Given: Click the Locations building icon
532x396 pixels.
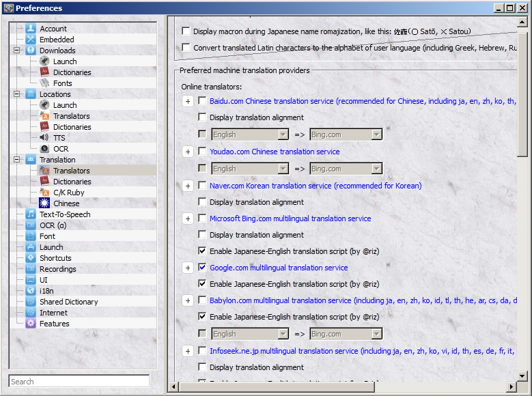Looking at the screenshot, I should click(31, 94).
